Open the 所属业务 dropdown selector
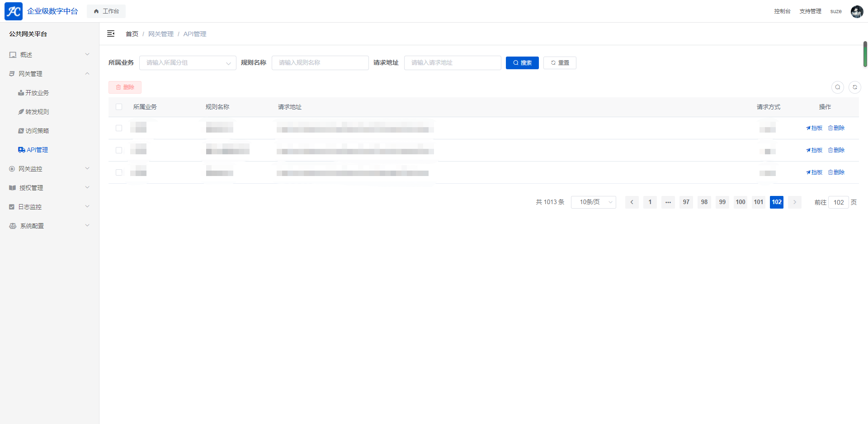This screenshot has height=424, width=868. (188, 63)
